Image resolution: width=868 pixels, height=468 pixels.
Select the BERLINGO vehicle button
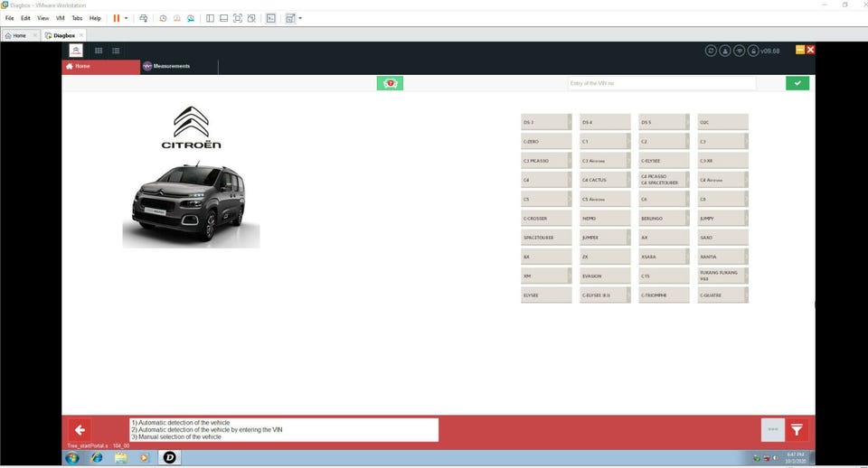(663, 218)
